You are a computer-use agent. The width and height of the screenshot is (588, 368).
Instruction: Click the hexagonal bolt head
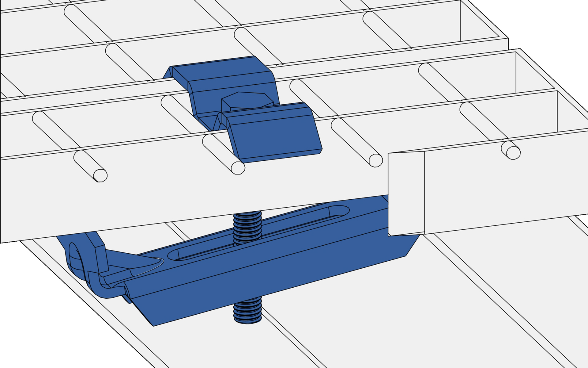pos(247,100)
